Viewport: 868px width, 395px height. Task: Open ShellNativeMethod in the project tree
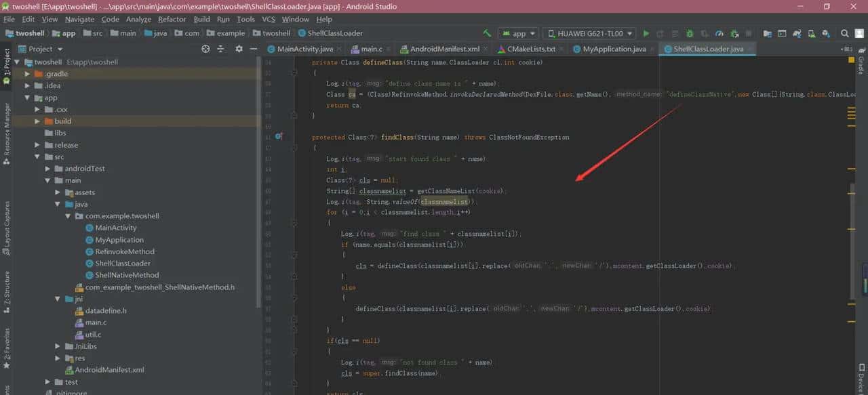(x=127, y=275)
